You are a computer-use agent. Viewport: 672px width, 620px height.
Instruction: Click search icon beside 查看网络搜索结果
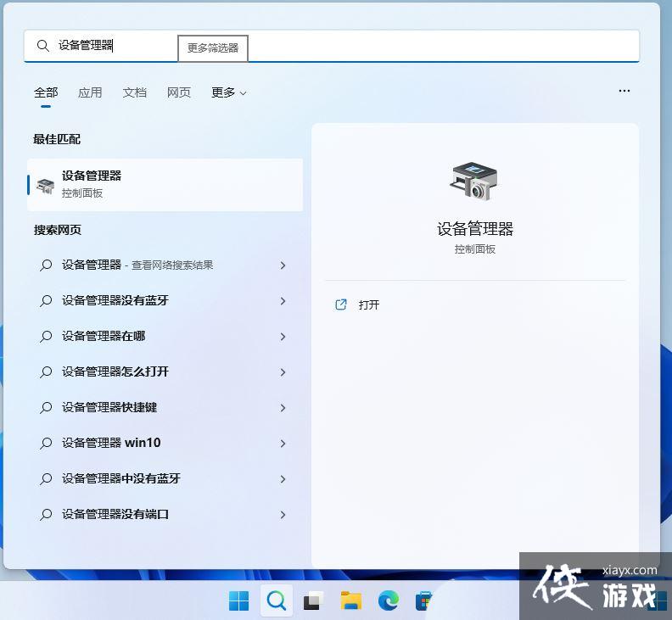pyautogui.click(x=46, y=265)
